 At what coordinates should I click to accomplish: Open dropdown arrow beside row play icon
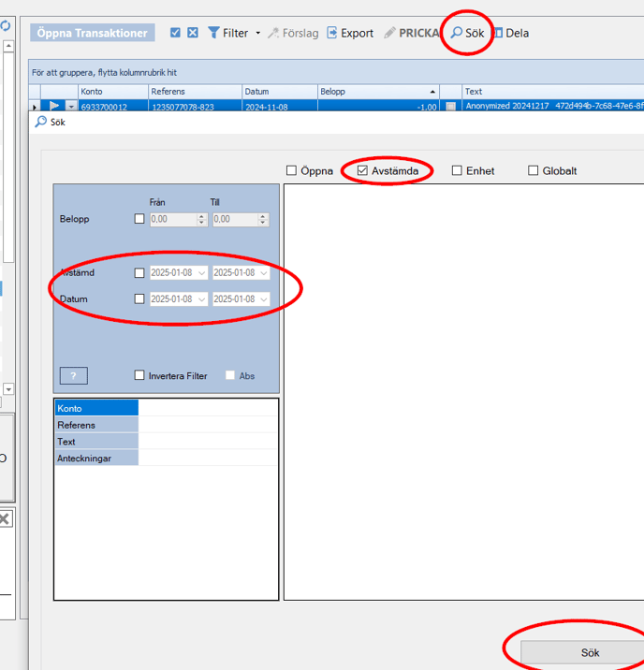(71, 107)
